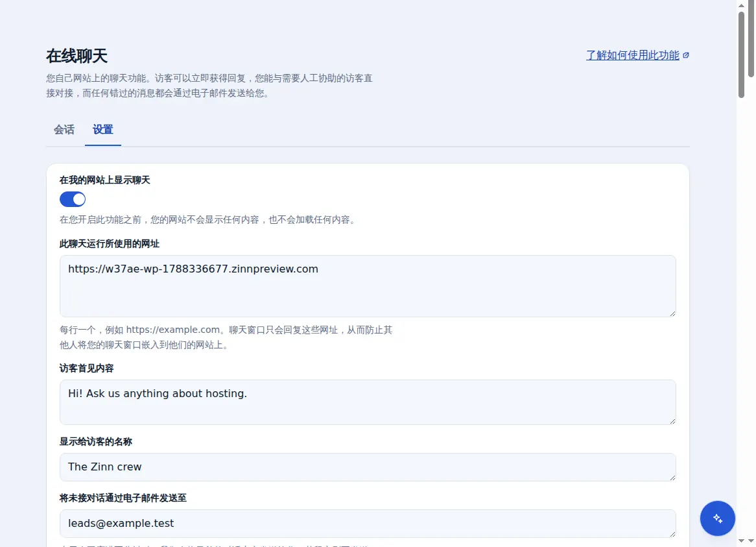
Task: Open the AI assistant sparkle floating button
Action: [x=718, y=518]
